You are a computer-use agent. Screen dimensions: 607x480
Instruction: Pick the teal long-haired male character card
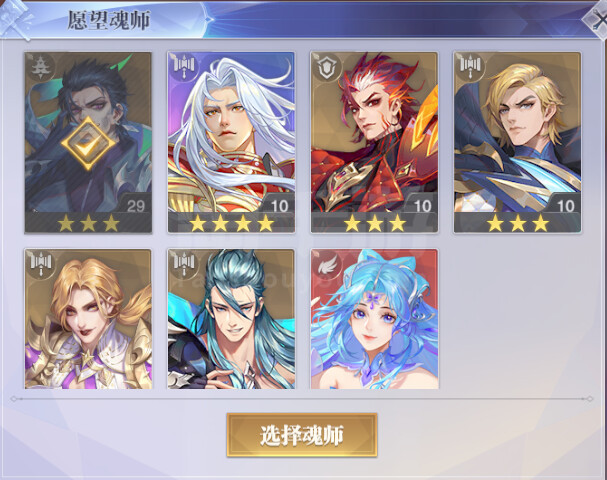click(x=231, y=319)
